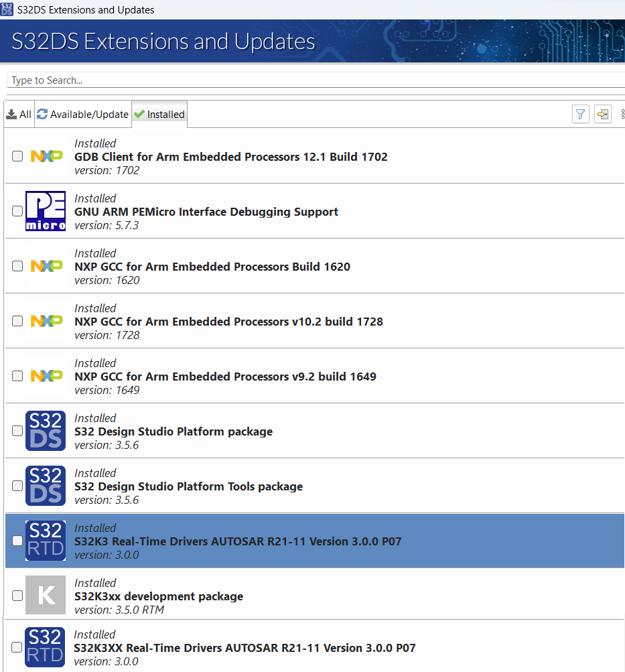
Task: Check the S32K3xx development package checkbox
Action: tap(17, 595)
